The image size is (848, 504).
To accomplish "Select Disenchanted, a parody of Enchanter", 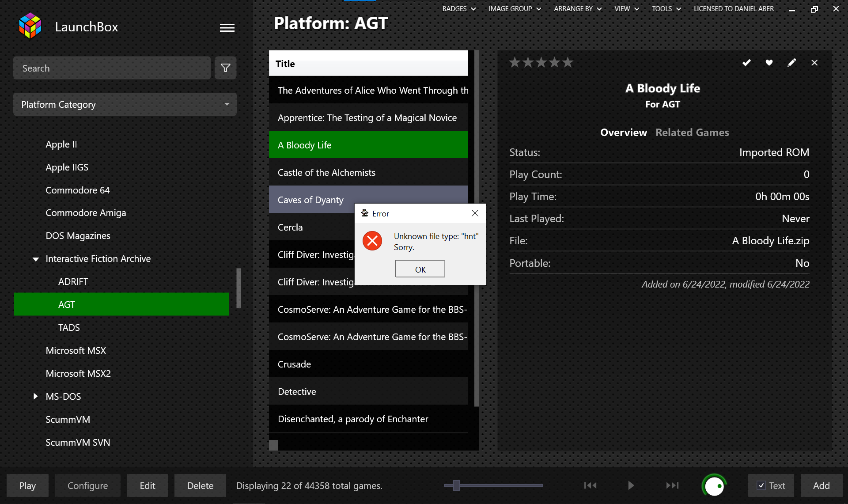I will pos(368,419).
